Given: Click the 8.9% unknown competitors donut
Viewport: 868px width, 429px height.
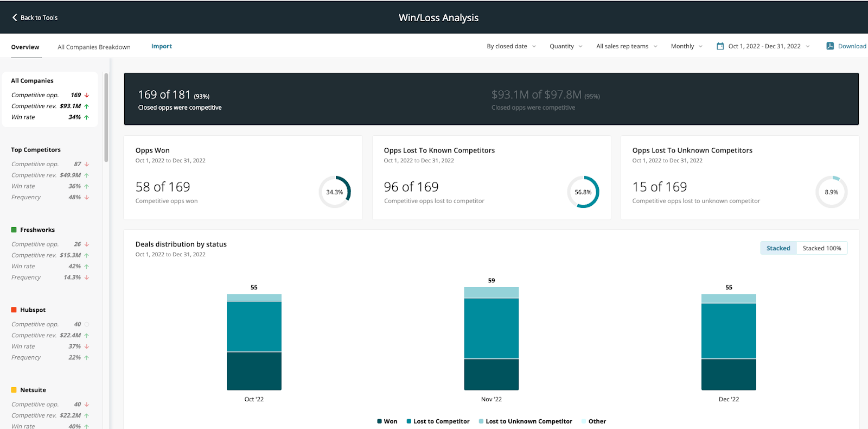Looking at the screenshot, I should click(831, 192).
